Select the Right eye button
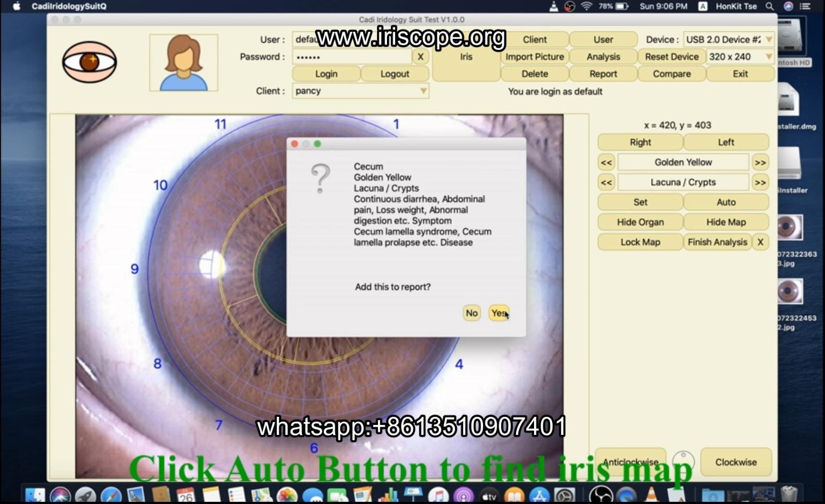This screenshot has width=825, height=504. pyautogui.click(x=641, y=143)
